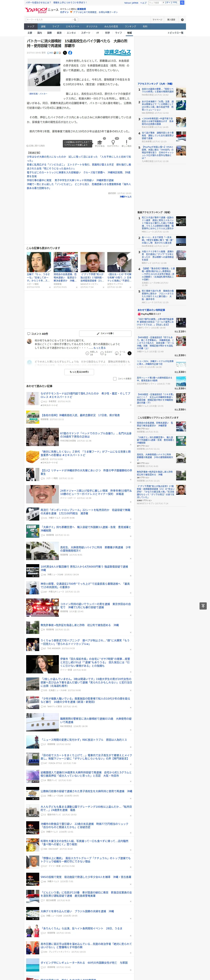This screenshot has height=980, width=210.
Task: Click the keyword search magnifier icon
Action: click(x=75, y=19)
